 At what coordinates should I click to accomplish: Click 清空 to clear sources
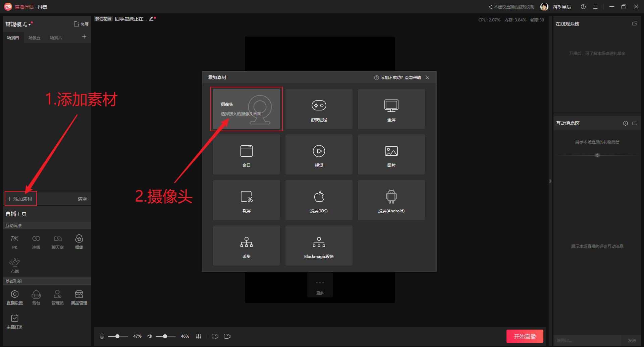[x=83, y=199]
